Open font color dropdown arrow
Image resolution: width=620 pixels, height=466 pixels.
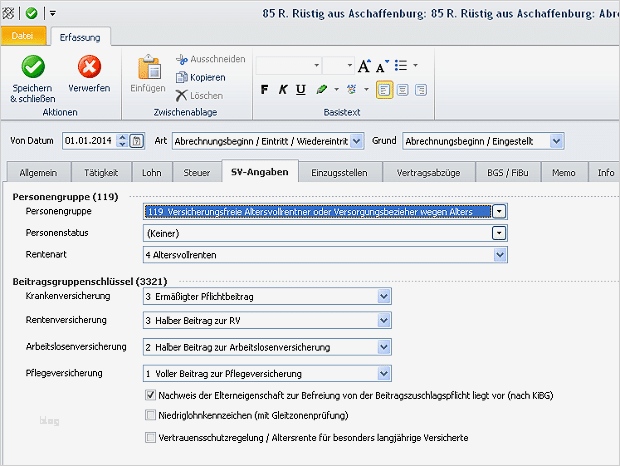366,90
